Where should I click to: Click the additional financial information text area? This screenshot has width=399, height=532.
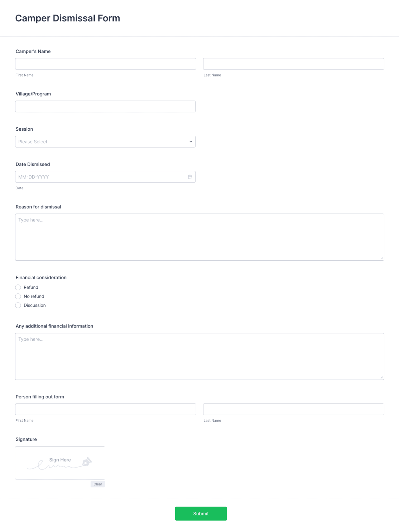click(x=199, y=356)
